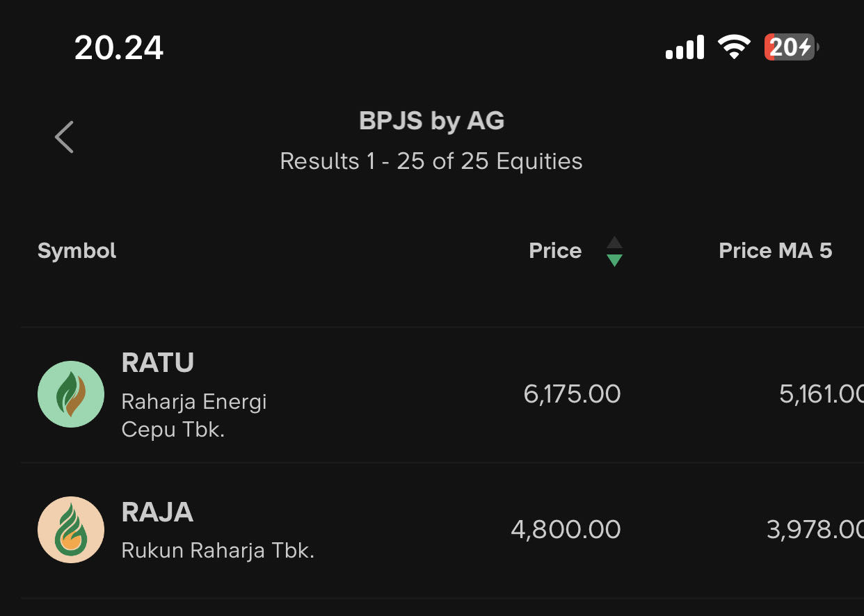Select the Raharja Energi Cepu Tbk. name

(194, 416)
